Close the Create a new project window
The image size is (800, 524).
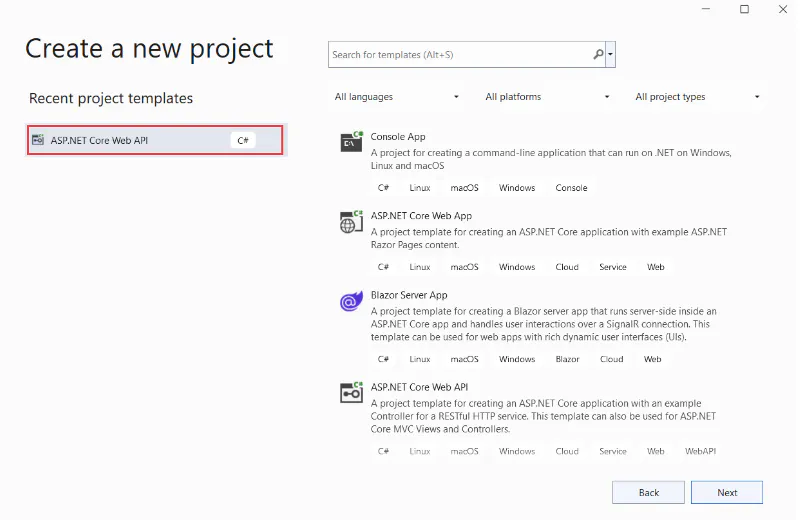(x=783, y=9)
